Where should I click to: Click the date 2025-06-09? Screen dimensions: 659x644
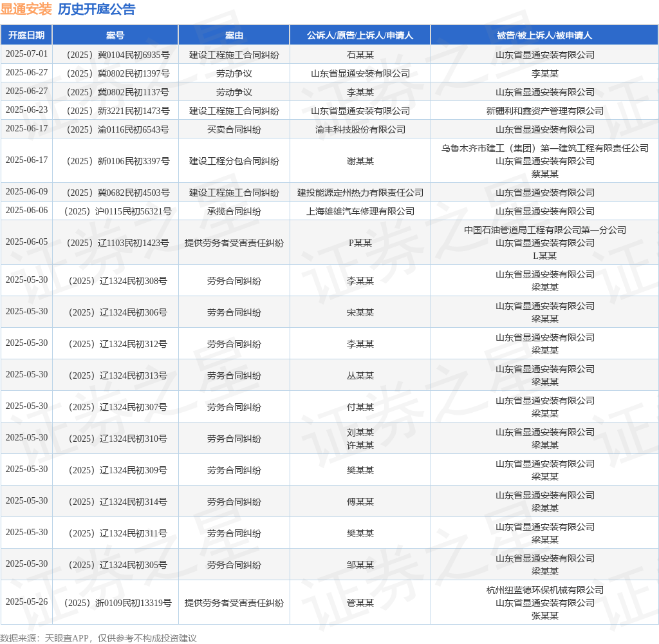[26, 192]
